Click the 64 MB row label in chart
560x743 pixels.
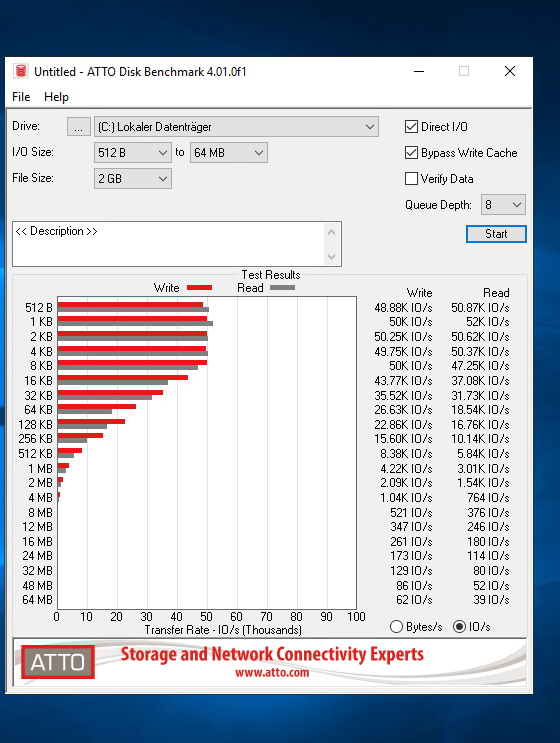tap(37, 599)
